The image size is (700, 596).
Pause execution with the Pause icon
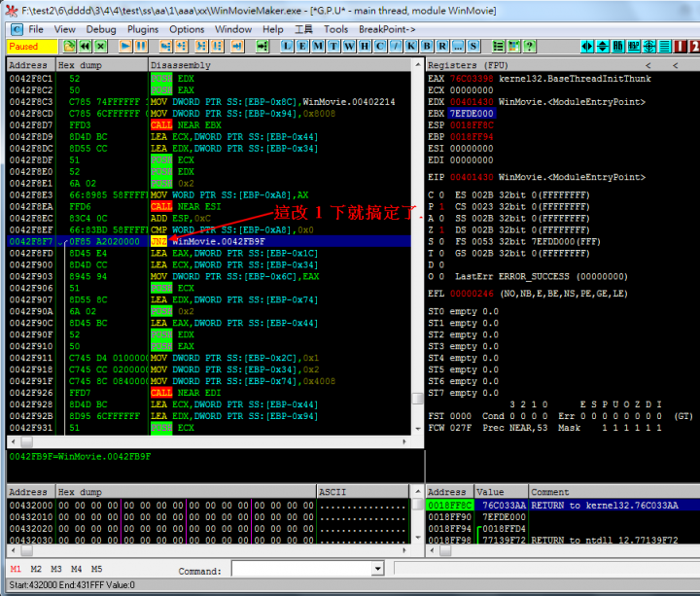(141, 46)
